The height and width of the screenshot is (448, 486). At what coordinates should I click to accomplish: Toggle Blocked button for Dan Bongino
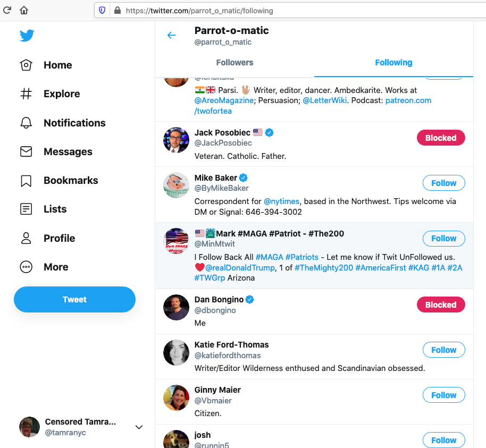440,305
